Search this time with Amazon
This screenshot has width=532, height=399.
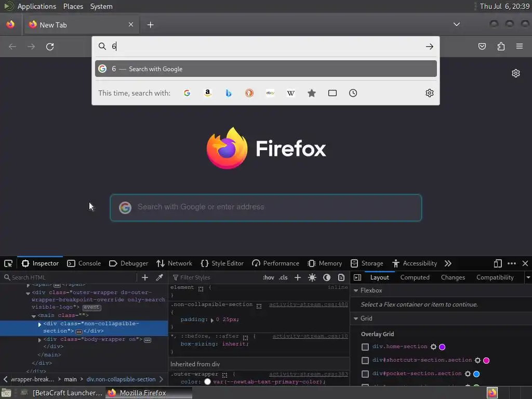208,93
